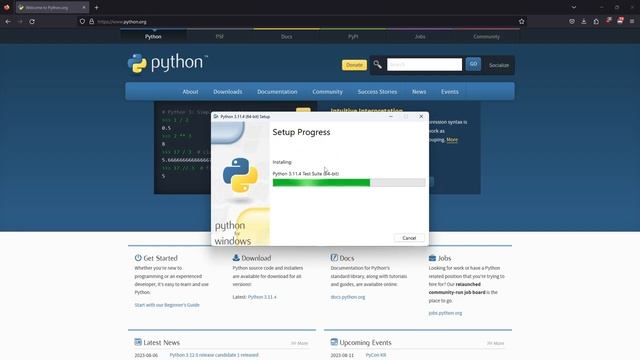Click the green setup progress bar
Viewport: 640px width, 360px height.
click(349, 182)
